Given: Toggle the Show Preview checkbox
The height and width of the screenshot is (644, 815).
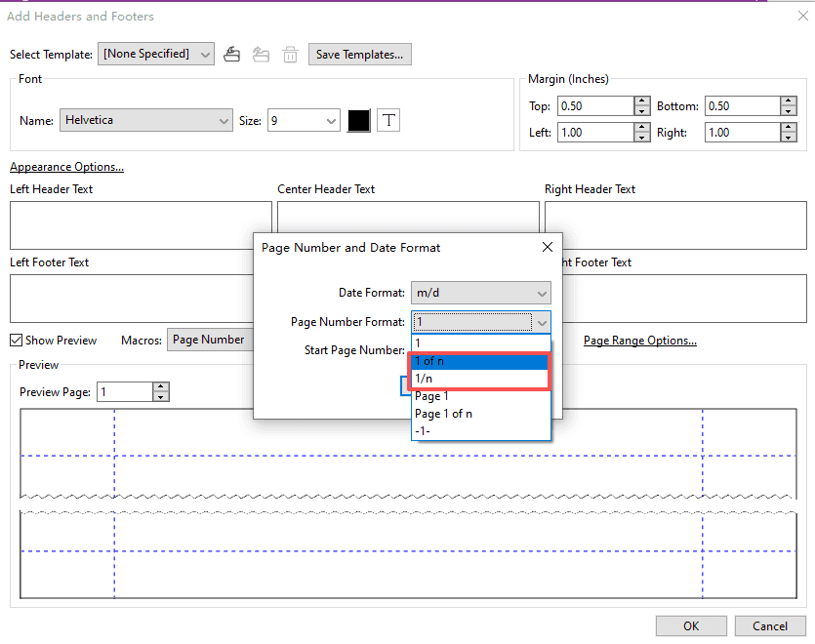Looking at the screenshot, I should (17, 341).
